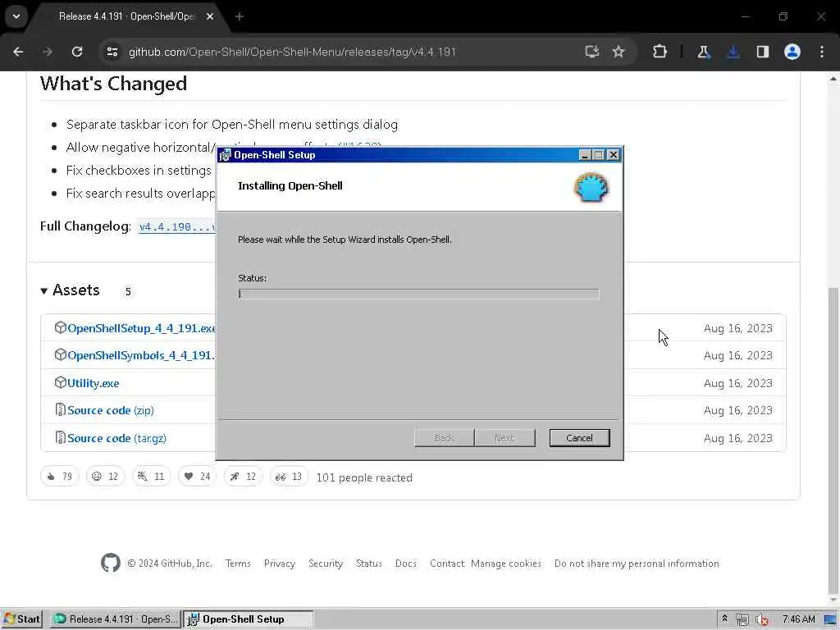Open the Extensions puzzle icon

(660, 52)
